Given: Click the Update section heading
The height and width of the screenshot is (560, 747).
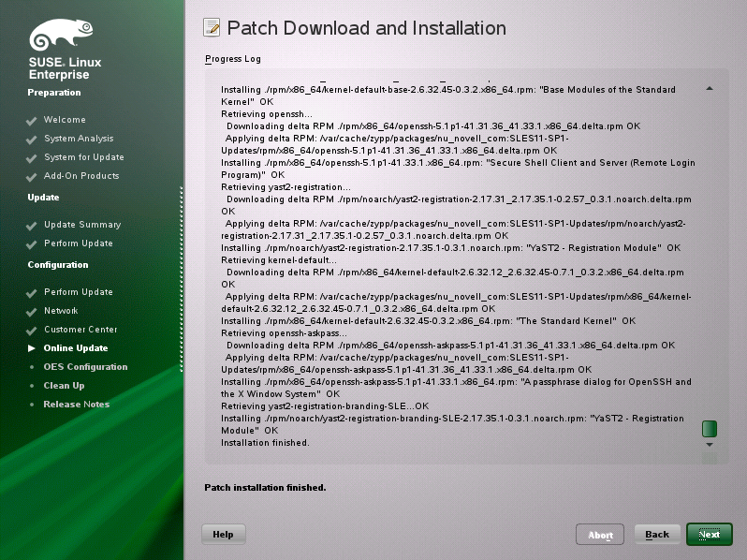Looking at the screenshot, I should 43,198.
